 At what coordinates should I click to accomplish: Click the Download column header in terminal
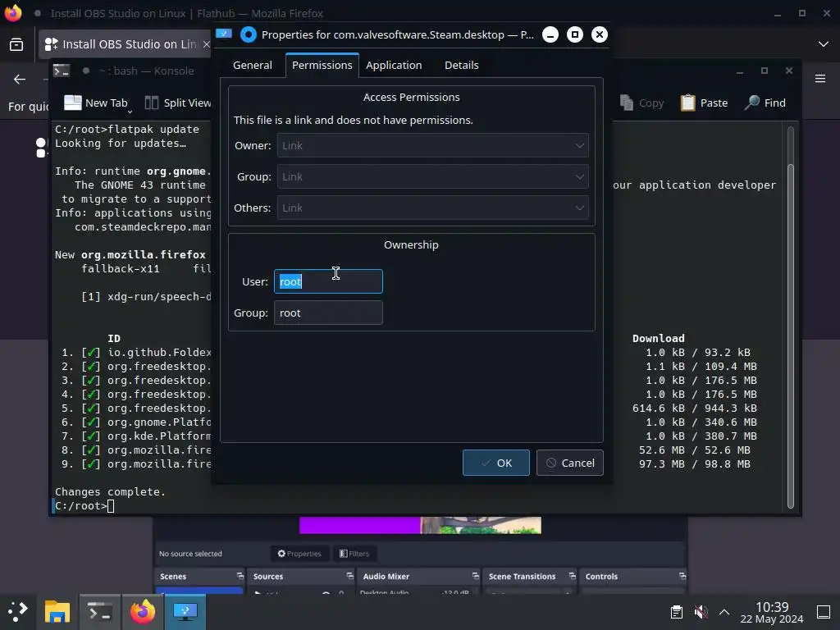659,339
